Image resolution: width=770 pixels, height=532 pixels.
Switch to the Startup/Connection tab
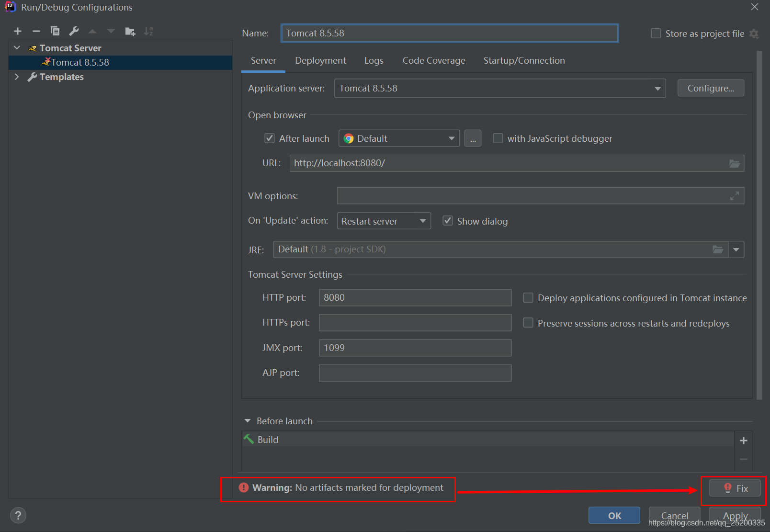pos(524,61)
